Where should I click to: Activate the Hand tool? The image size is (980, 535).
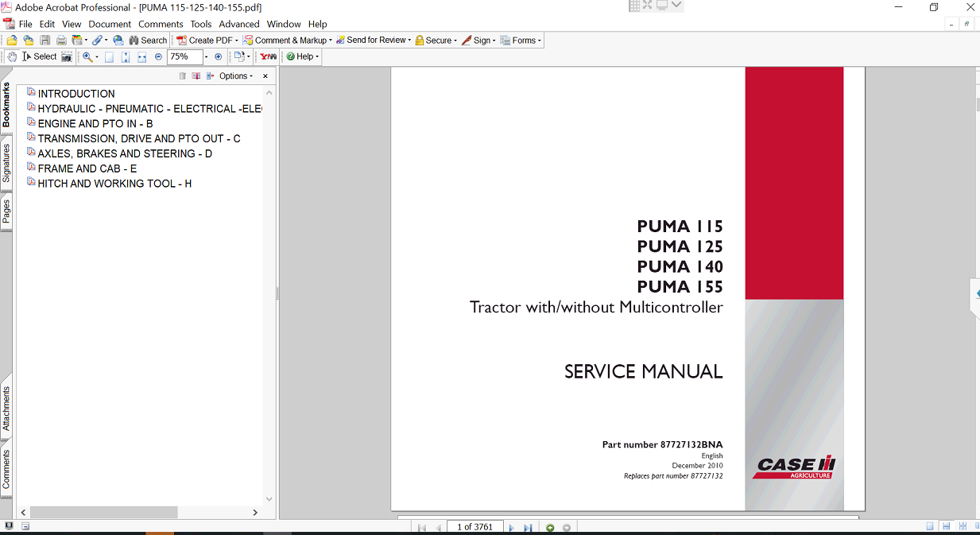(x=11, y=56)
